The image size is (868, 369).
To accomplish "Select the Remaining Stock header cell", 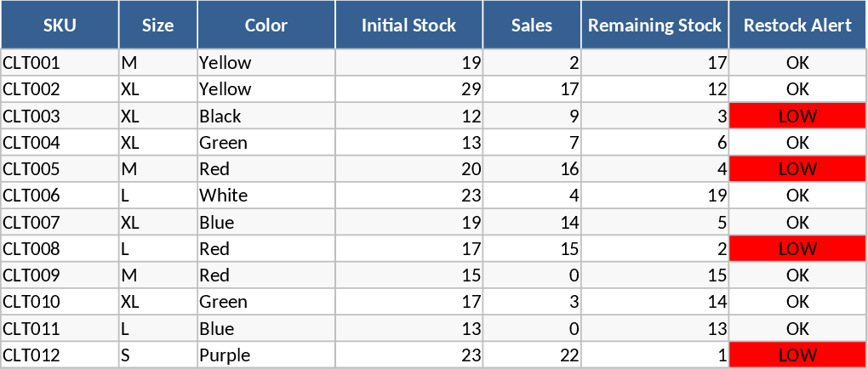I will [655, 26].
